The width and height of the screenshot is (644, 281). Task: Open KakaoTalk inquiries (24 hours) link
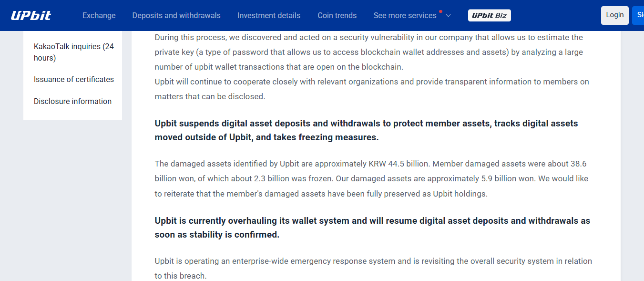pos(74,52)
